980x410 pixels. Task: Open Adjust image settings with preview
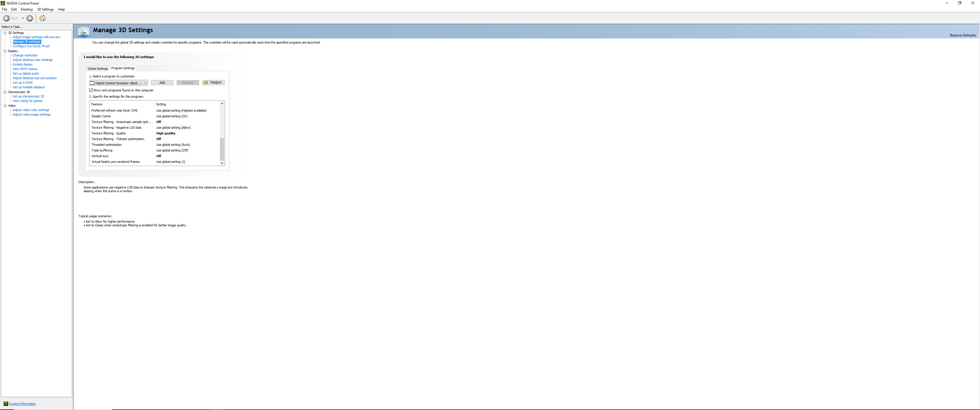pyautogui.click(x=36, y=37)
